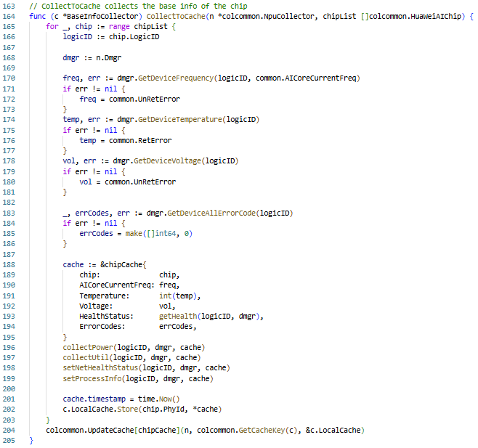
Task: Click line number 163 in the gutter
Action: coord(9,6)
